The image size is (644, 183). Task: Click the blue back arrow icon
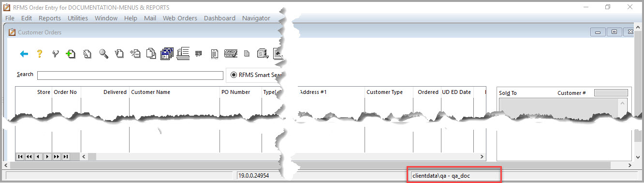click(24, 54)
